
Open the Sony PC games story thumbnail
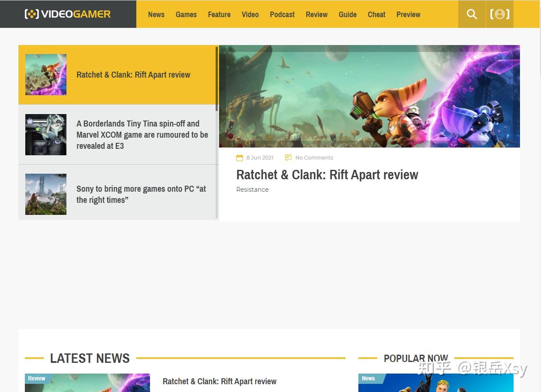point(46,194)
